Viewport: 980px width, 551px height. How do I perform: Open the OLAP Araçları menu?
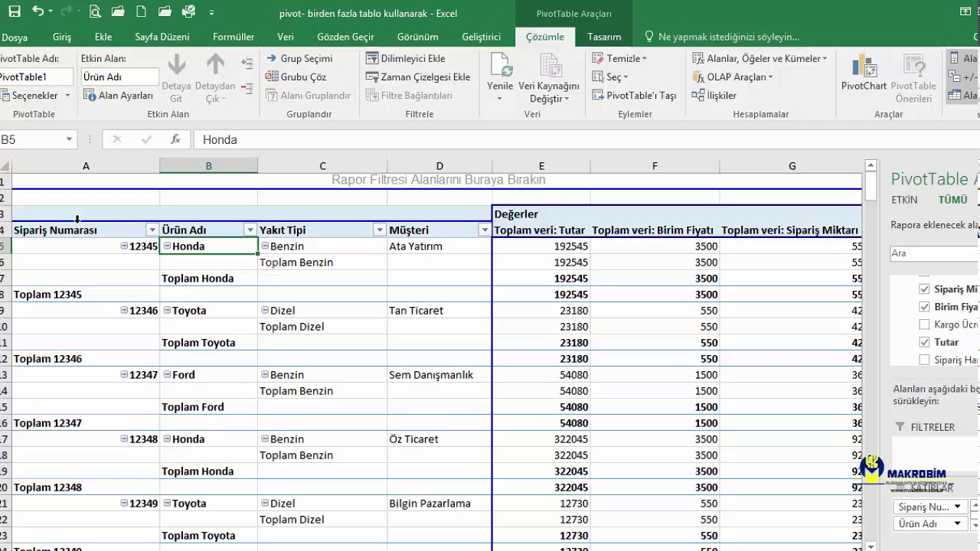click(x=733, y=77)
